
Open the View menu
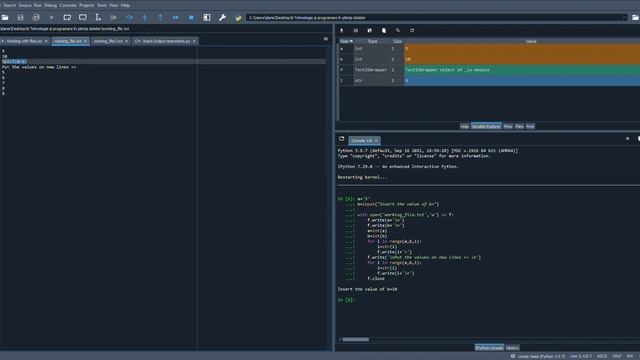[x=114, y=5]
